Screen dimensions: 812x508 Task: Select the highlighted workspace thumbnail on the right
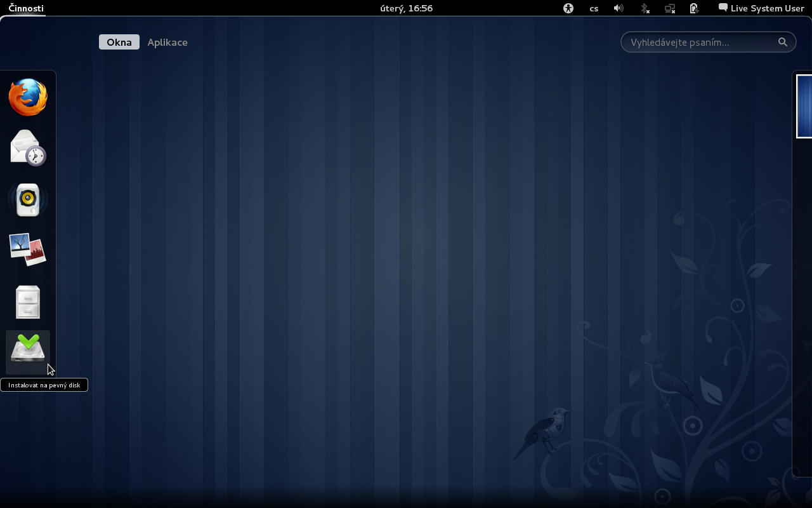(804, 106)
